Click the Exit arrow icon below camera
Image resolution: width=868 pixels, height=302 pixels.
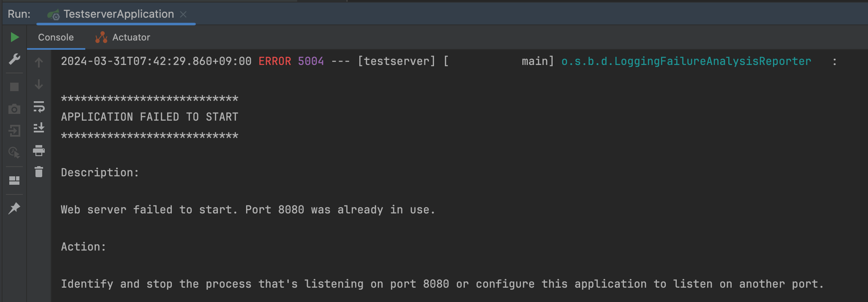click(x=14, y=131)
